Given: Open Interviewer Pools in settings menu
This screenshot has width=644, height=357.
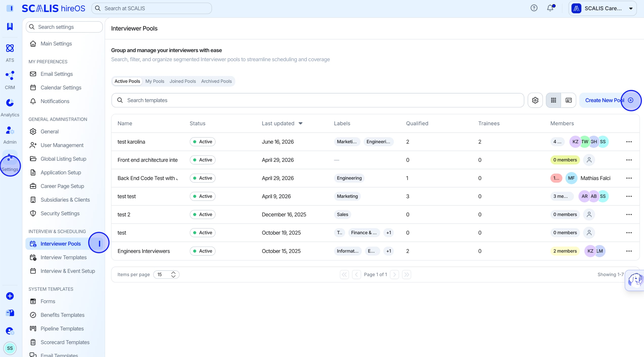Looking at the screenshot, I should click(64, 244).
